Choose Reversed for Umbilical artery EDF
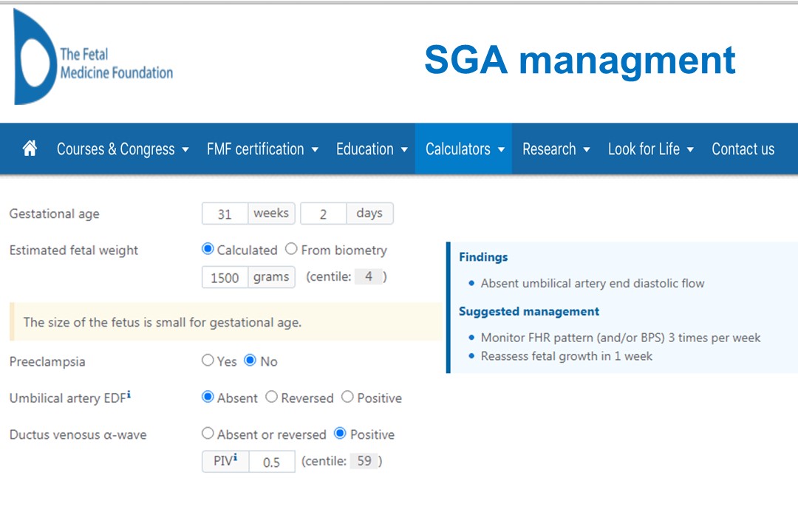Viewport: 798px width, 532px height. (272, 398)
